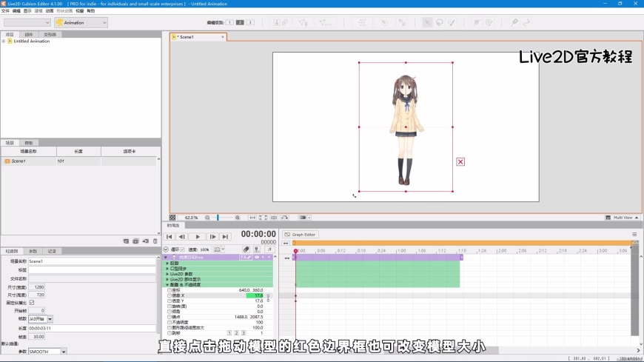
Task: Click the link/clip icon above tracks
Action: [x=246, y=249]
